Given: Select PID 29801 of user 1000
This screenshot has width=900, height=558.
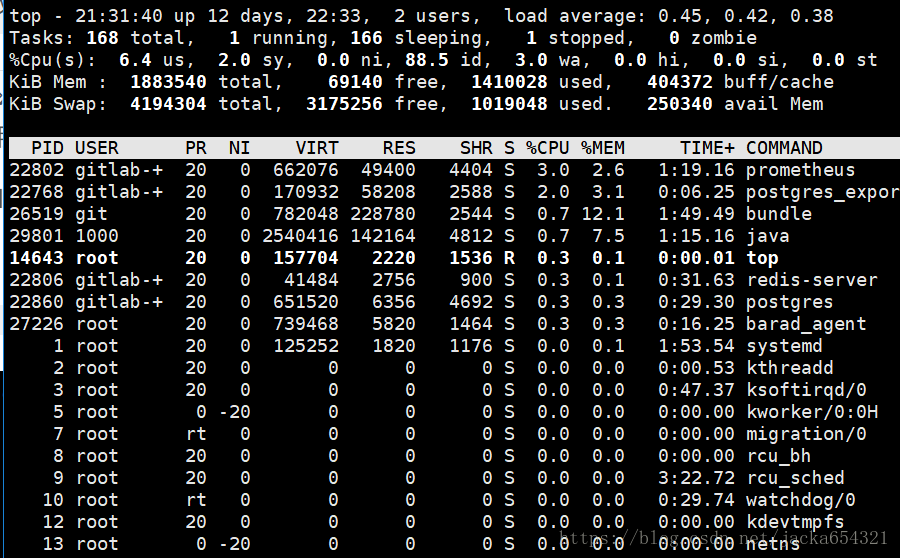Looking at the screenshot, I should pos(36,236).
